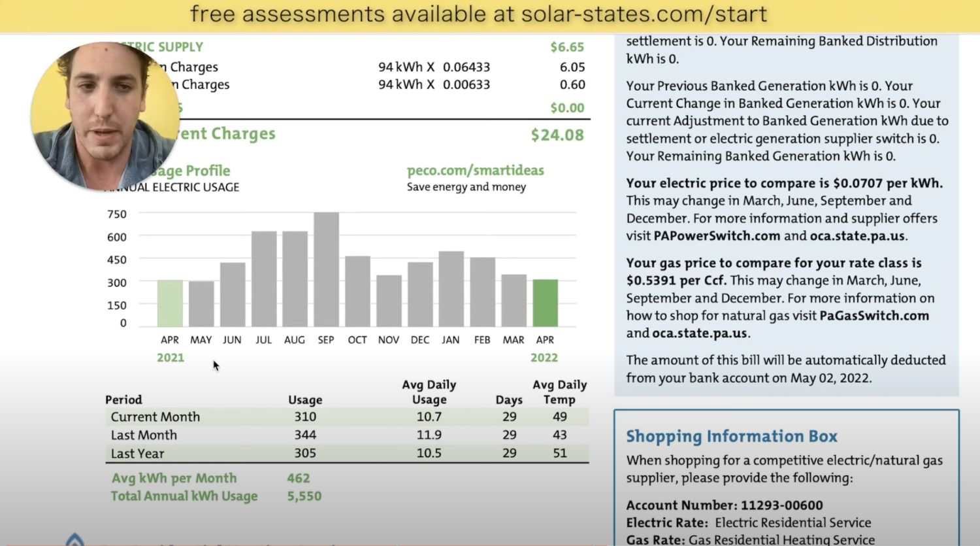Open the peco.com/smartideas link
Viewport: 980px width, 546px height.
[475, 171]
